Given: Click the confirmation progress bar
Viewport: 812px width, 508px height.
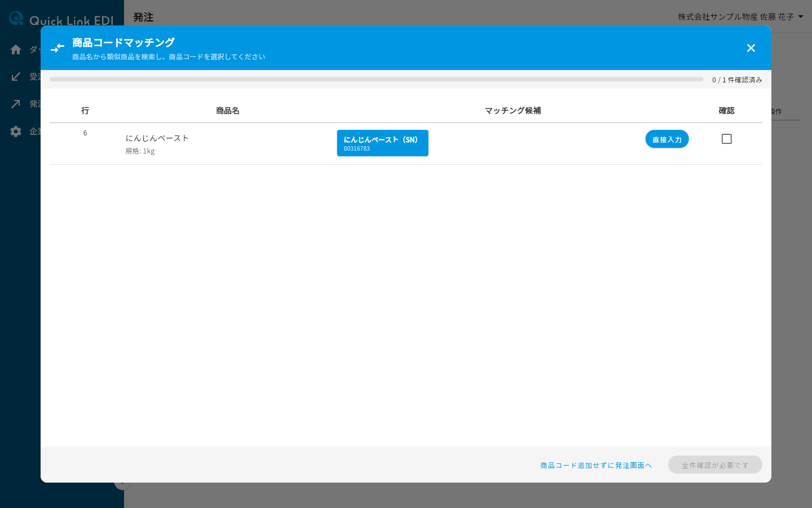Looking at the screenshot, I should click(x=376, y=80).
